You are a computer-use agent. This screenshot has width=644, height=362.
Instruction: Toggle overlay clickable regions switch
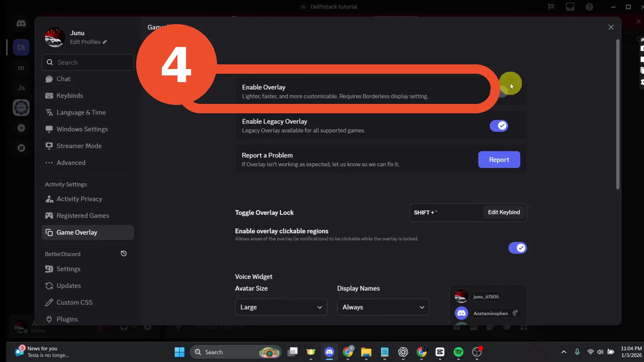[x=518, y=248]
